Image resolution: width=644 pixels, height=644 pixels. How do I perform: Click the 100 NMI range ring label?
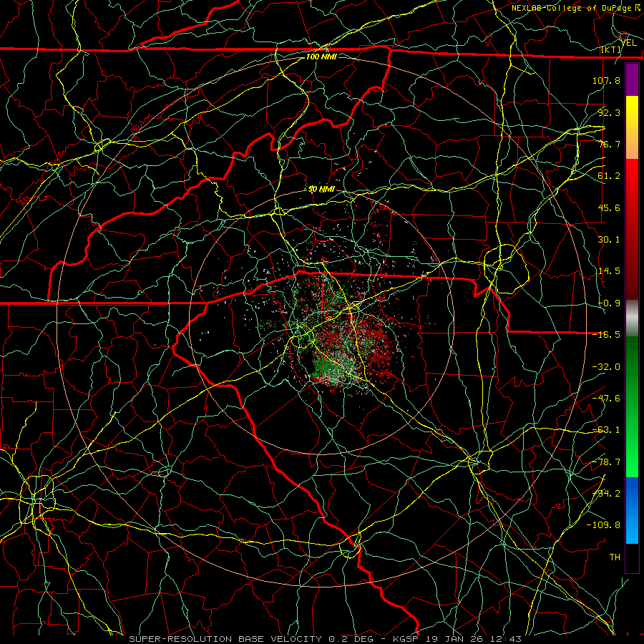pyautogui.click(x=321, y=57)
